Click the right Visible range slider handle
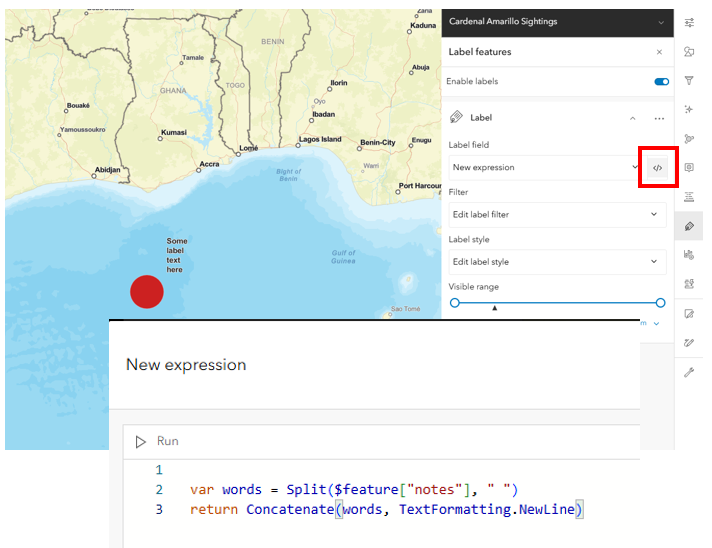 pyautogui.click(x=660, y=302)
